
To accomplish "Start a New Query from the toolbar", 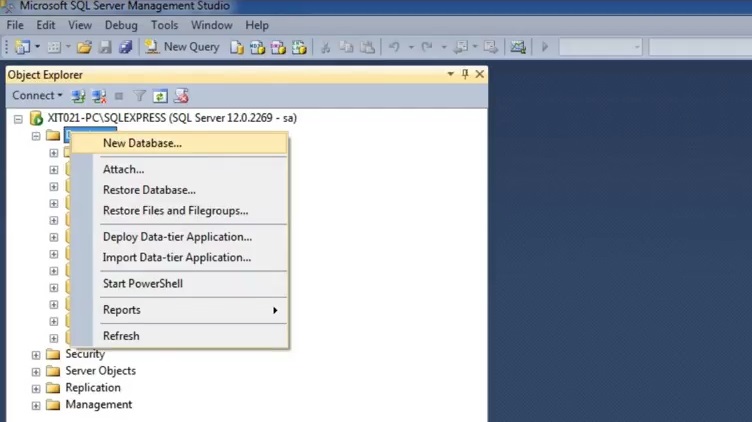I will coord(182,47).
